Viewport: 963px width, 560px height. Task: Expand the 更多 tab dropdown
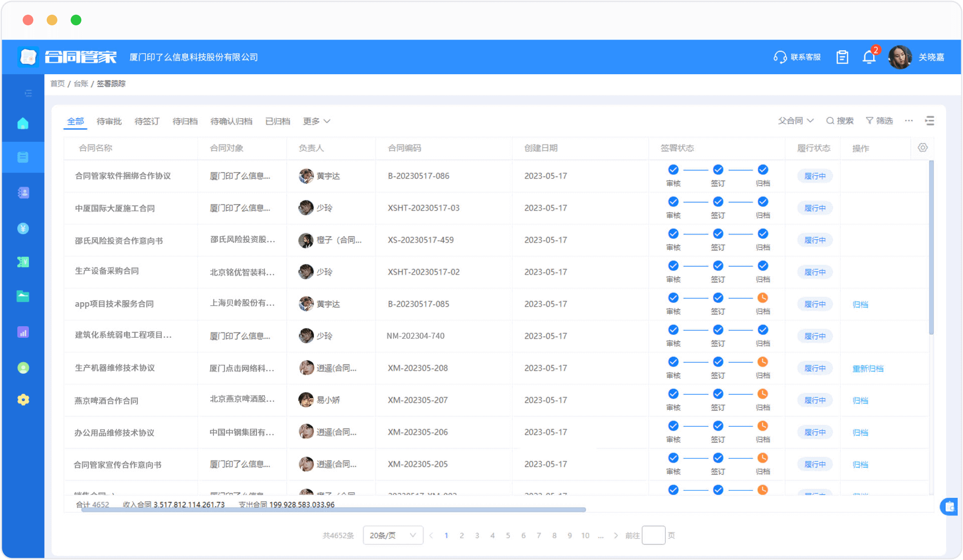pyautogui.click(x=317, y=121)
